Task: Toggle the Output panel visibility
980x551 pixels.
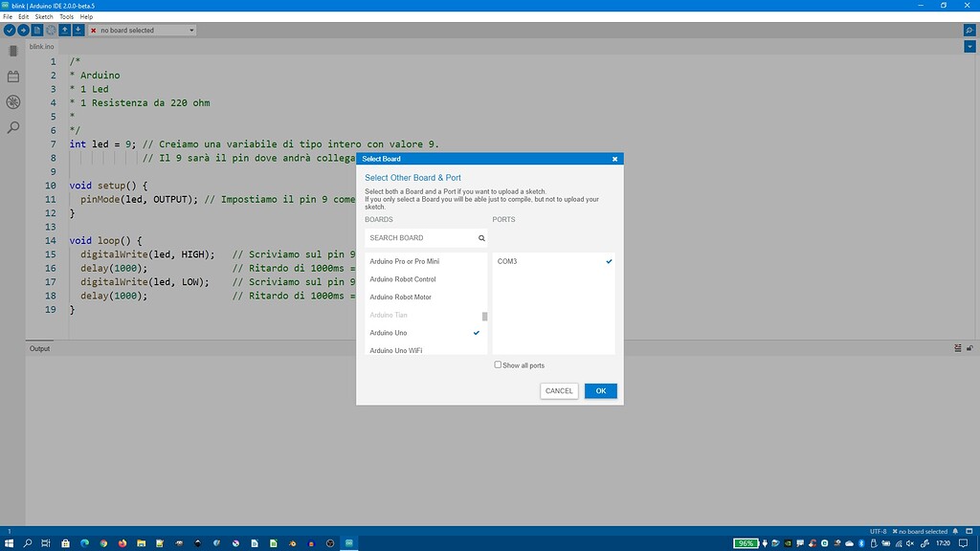Action: (x=969, y=348)
